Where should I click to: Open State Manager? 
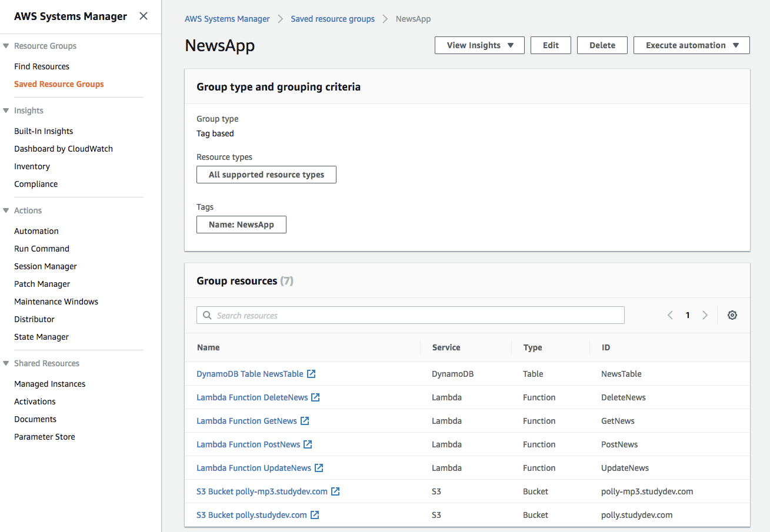[41, 337]
